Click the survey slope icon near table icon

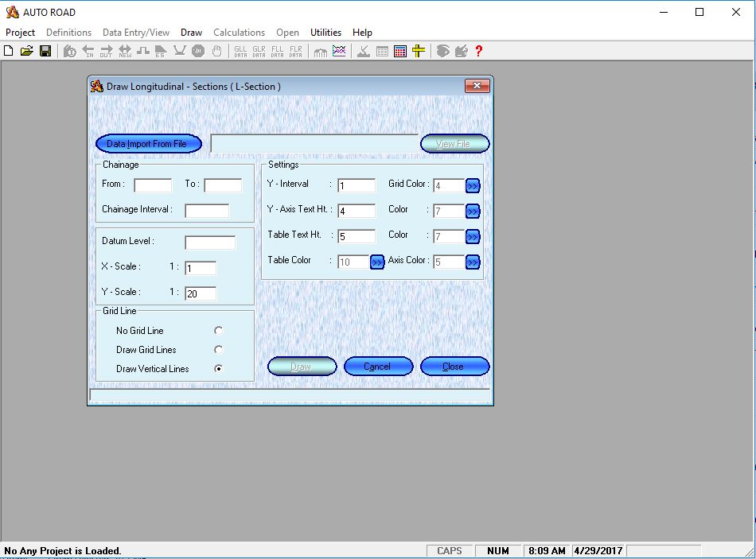[364, 51]
